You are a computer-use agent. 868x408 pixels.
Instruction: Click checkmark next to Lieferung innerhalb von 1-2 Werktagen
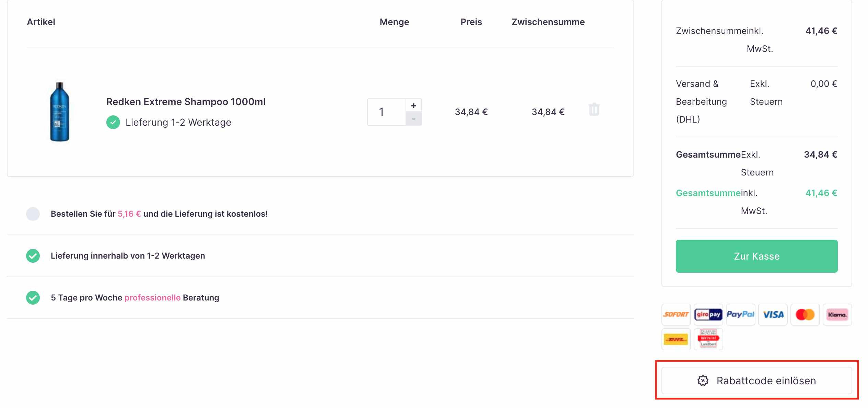point(33,256)
